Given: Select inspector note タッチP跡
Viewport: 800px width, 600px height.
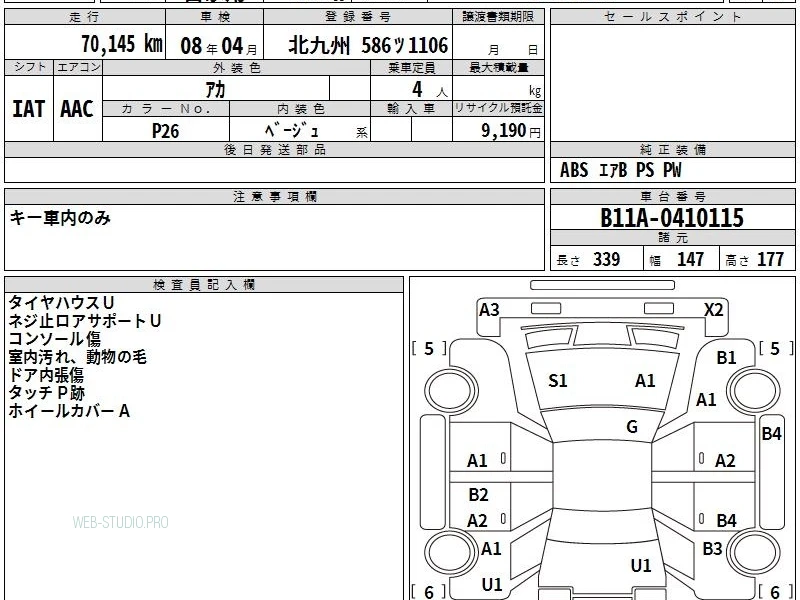Looking at the screenshot, I should pos(47,393).
